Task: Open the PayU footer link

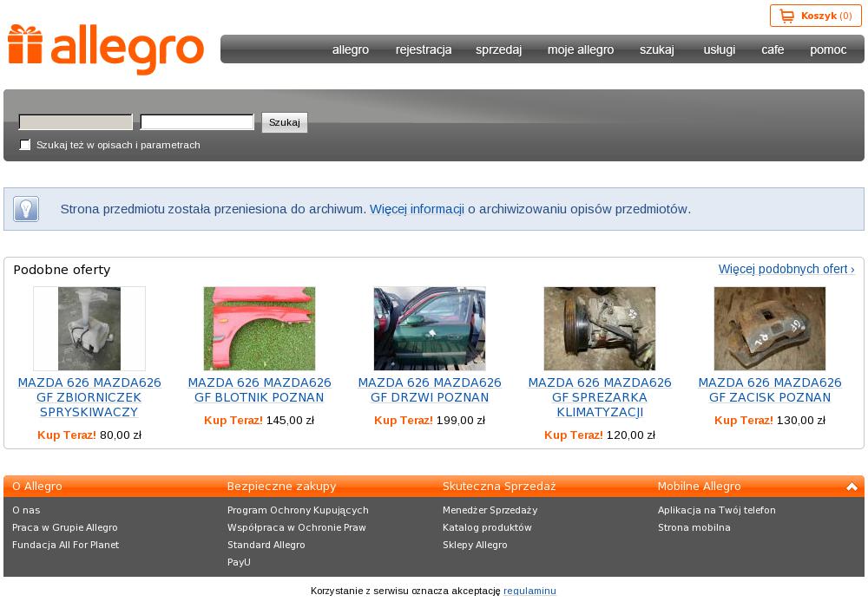Action: point(240,562)
